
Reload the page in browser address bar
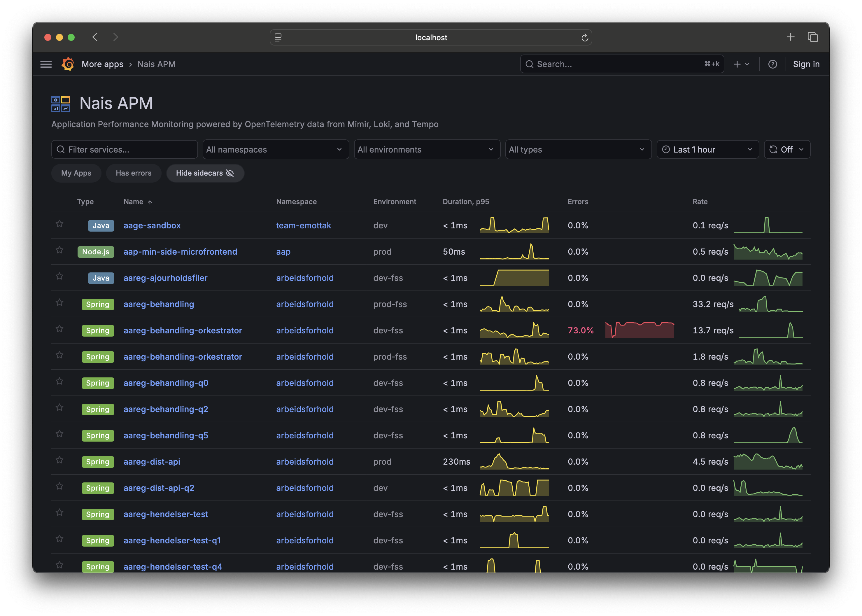[x=584, y=38]
